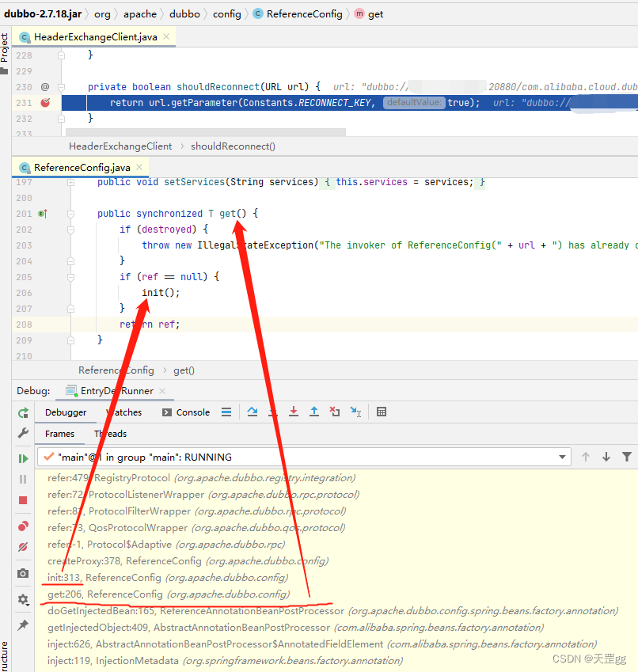View all breakpoints
This screenshot has width=638, height=672.
pyautogui.click(x=23, y=526)
